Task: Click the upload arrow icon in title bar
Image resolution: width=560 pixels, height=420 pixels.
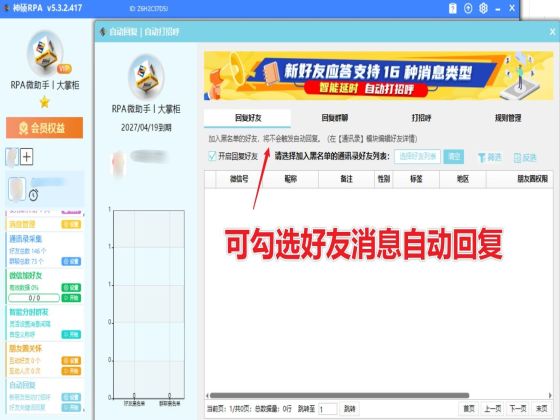Action: coord(468,8)
